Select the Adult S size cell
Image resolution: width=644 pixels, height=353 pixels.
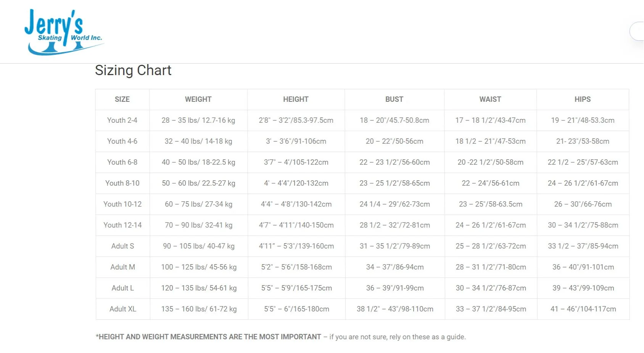tap(122, 246)
